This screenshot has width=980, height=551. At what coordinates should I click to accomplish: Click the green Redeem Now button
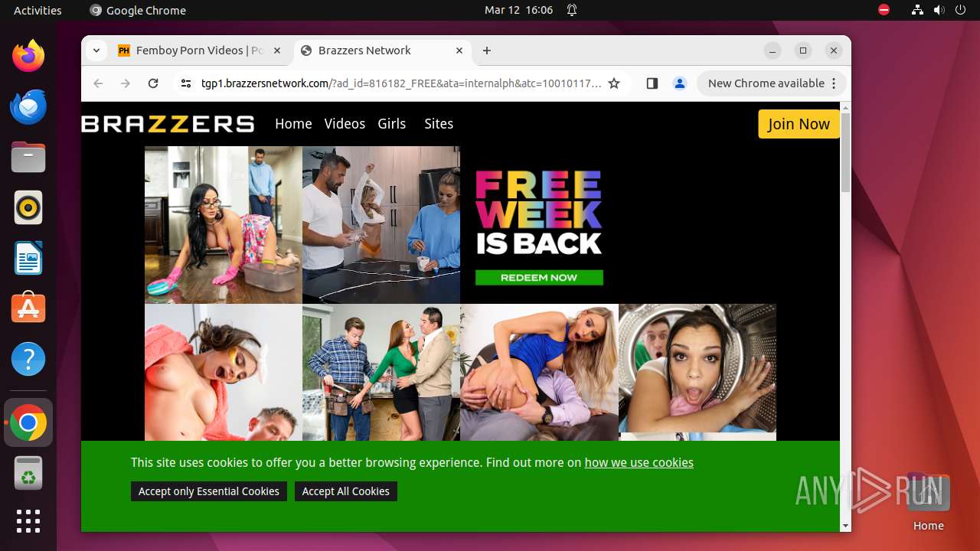click(x=539, y=277)
